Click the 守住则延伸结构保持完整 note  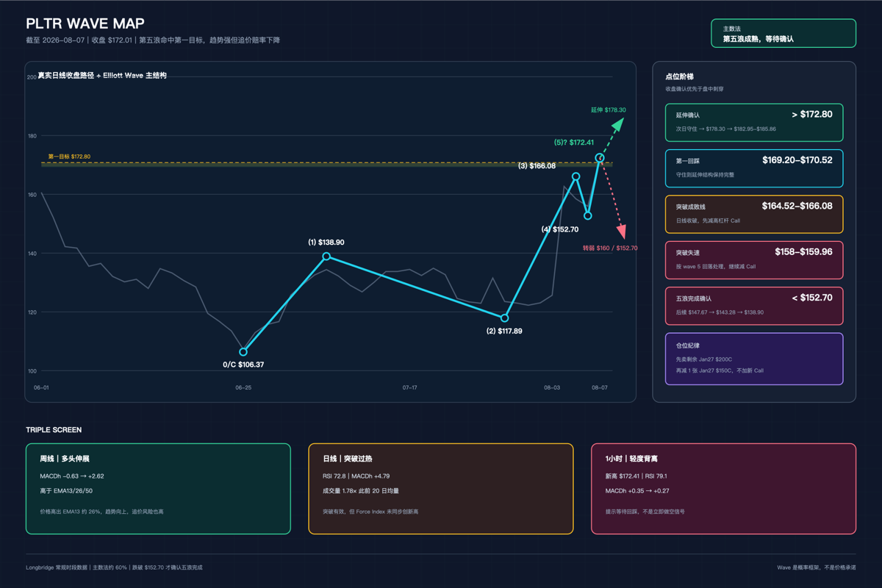[705, 175]
